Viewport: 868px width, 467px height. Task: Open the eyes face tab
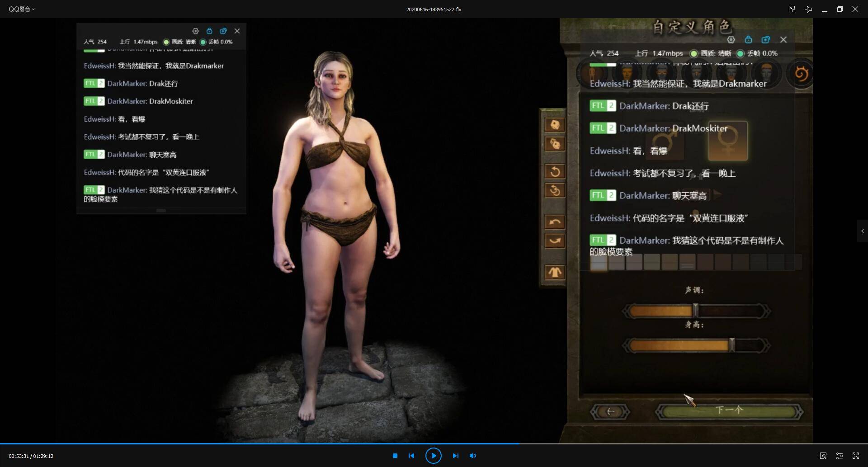(x=662, y=73)
